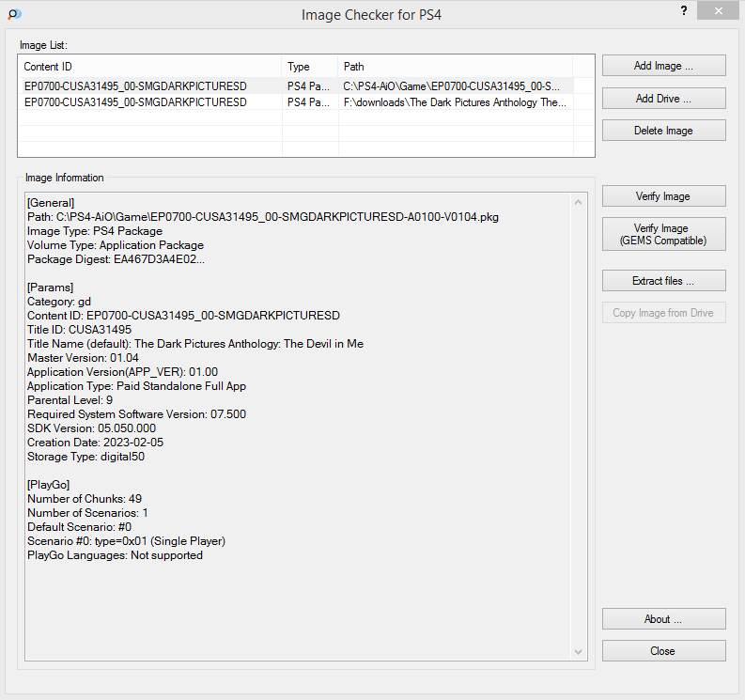This screenshot has height=700, width=745.
Task: Click the 'Creation Date: 2023-02-05' line
Action: point(96,443)
